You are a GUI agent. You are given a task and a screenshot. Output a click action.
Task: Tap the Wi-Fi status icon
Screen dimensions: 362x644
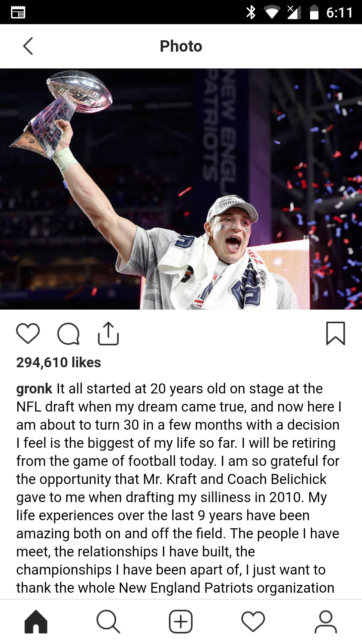click(x=272, y=12)
